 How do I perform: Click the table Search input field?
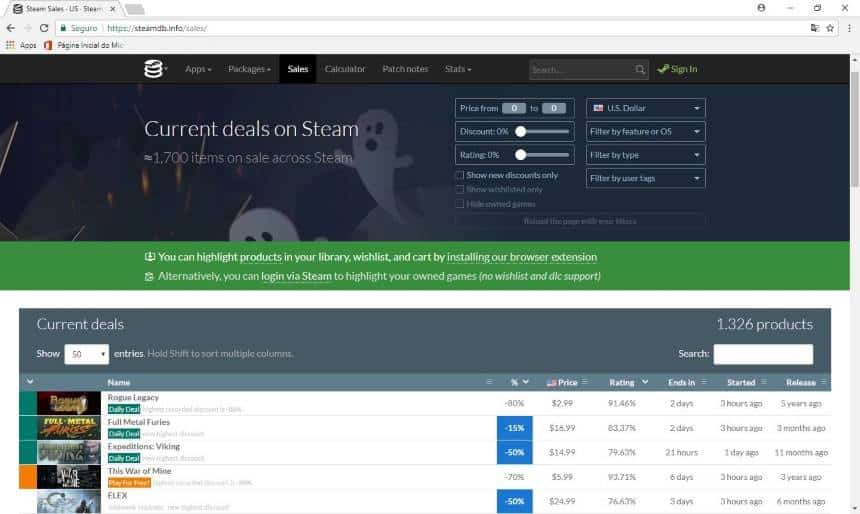point(763,354)
